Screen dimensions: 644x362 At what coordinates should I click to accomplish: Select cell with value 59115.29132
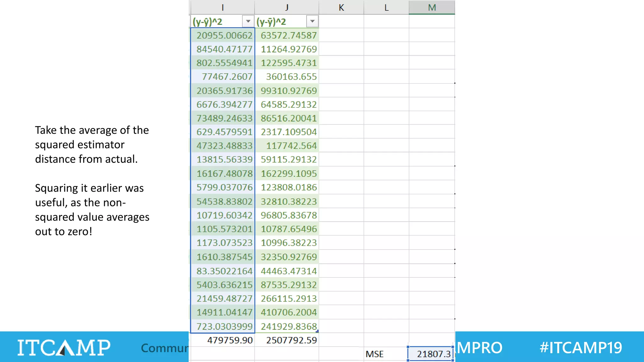pyautogui.click(x=287, y=160)
